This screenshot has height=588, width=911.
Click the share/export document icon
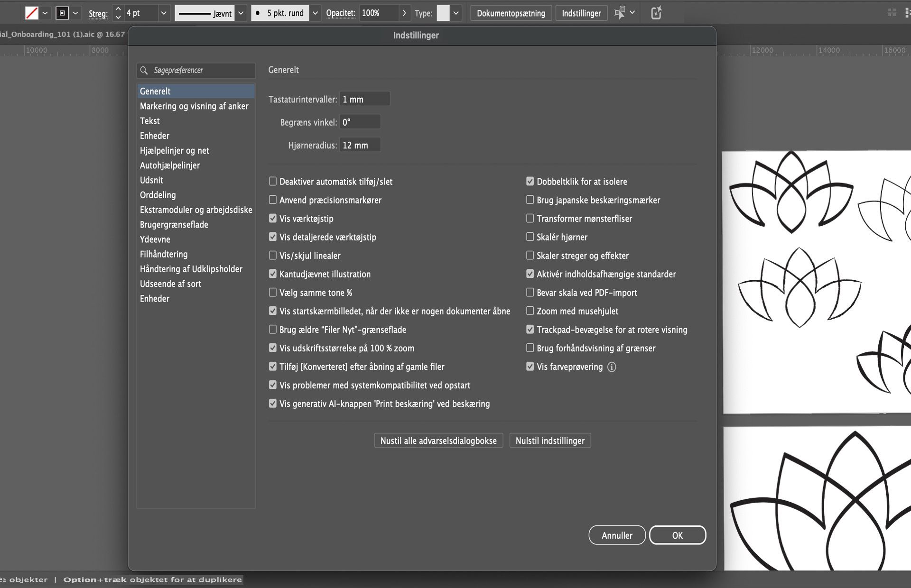(x=656, y=13)
